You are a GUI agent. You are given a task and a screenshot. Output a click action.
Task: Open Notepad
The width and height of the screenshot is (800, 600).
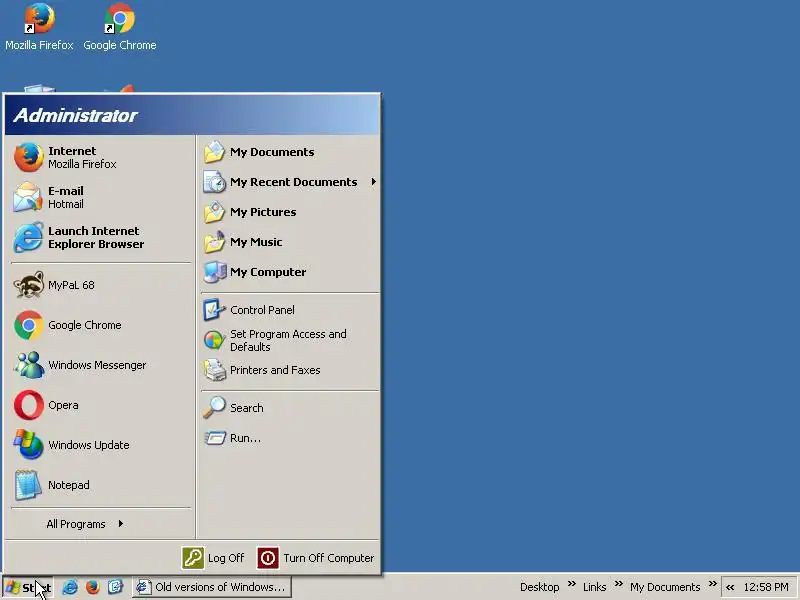(x=101, y=485)
